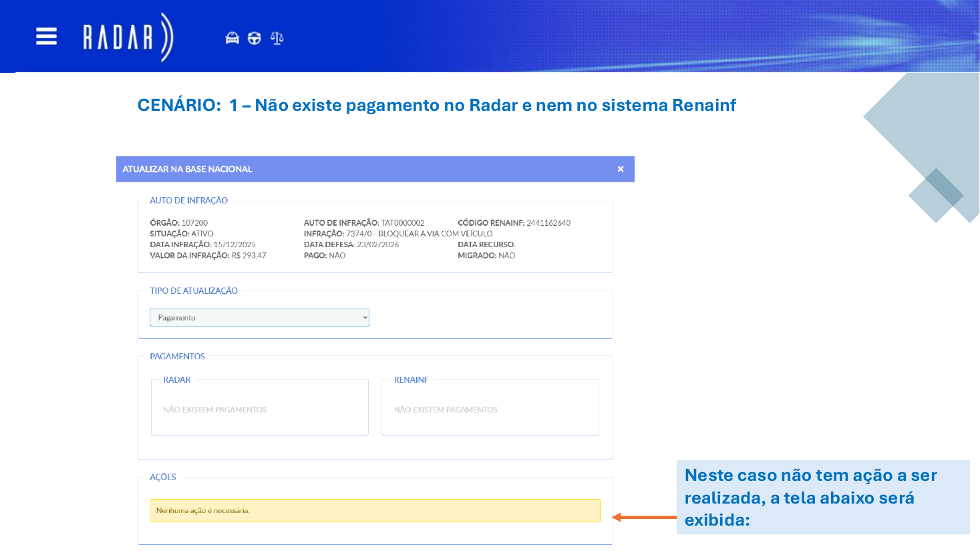The height and width of the screenshot is (551, 980).
Task: Open the Tipo de Atualização Pagamento dropdown
Action: [259, 318]
